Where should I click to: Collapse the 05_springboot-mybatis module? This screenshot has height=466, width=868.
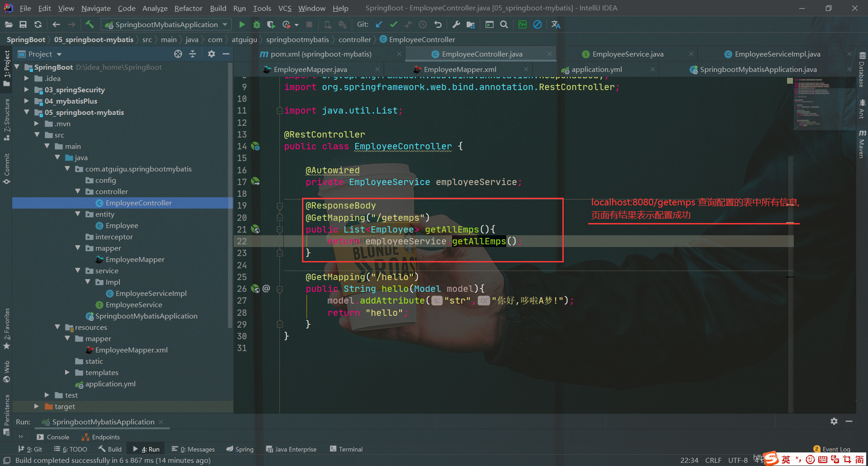point(27,112)
